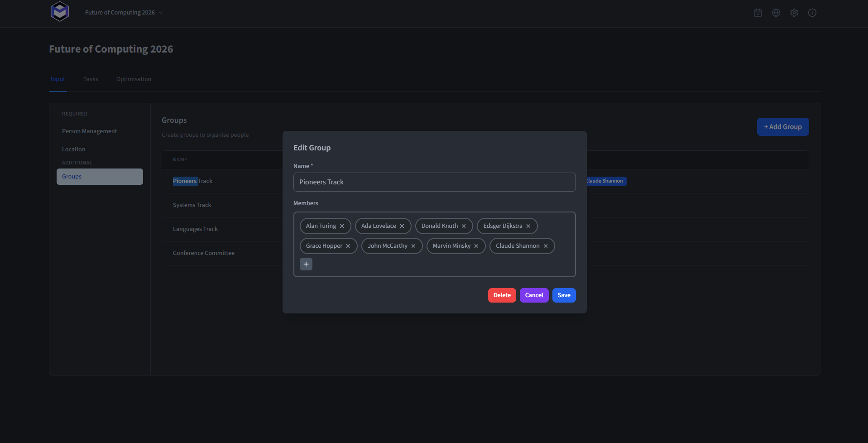The image size is (868, 443).
Task: Remove Claude Shannon from members
Action: click(x=546, y=246)
